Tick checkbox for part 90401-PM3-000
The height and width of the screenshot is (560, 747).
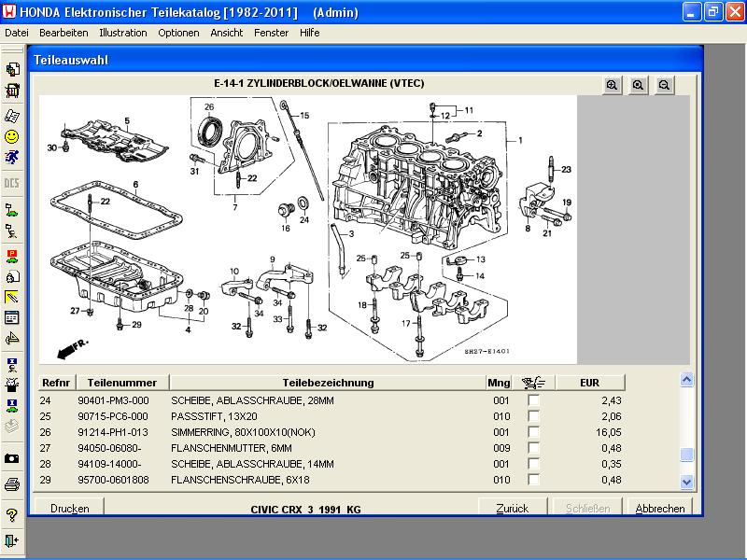click(x=533, y=400)
